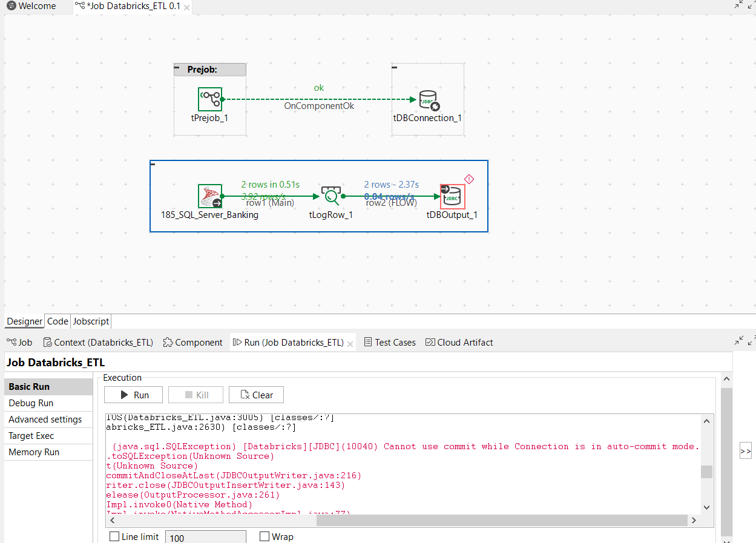This screenshot has height=543, width=756.
Task: Click the Line limit value field
Action: (x=205, y=538)
